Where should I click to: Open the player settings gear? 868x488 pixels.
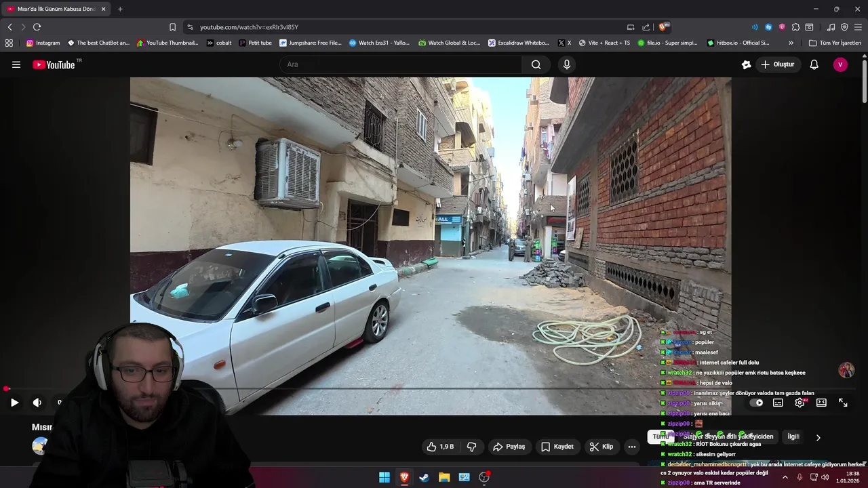pos(800,403)
